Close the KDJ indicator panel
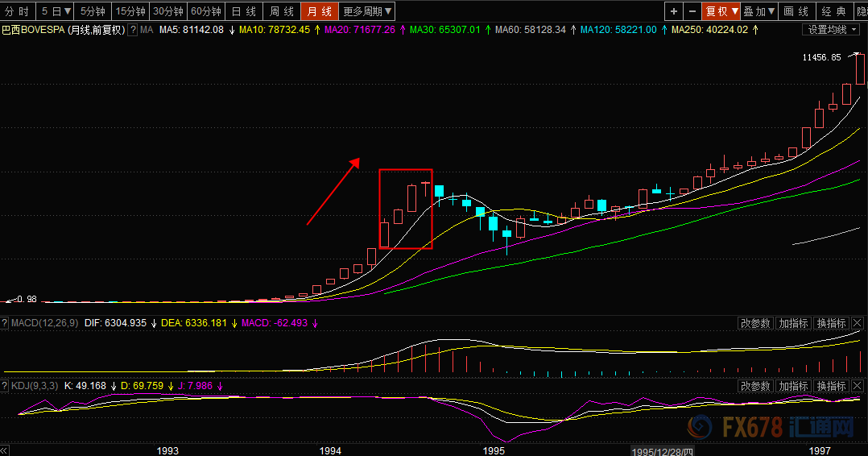Viewport: 868px width, 456px height. (858, 386)
